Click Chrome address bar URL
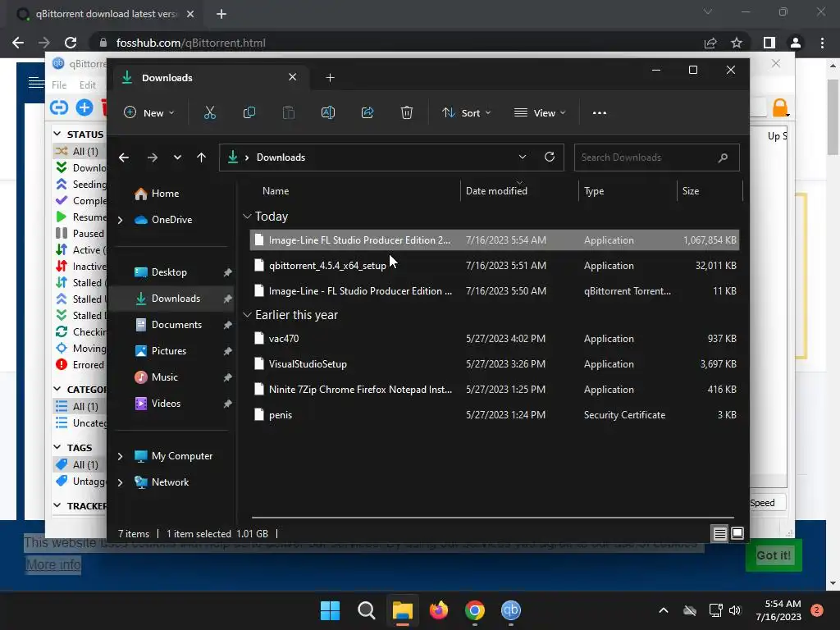This screenshot has width=840, height=630. 190,43
